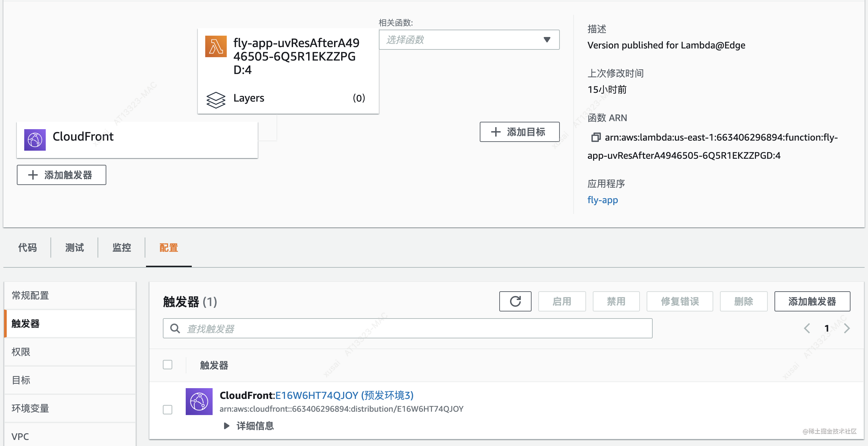Click the function ARN text value
868x446 pixels.
(712, 146)
